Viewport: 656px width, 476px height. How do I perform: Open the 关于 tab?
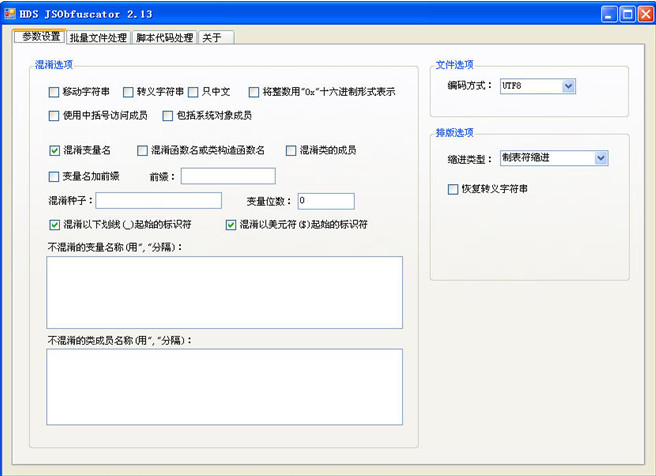(x=216, y=38)
